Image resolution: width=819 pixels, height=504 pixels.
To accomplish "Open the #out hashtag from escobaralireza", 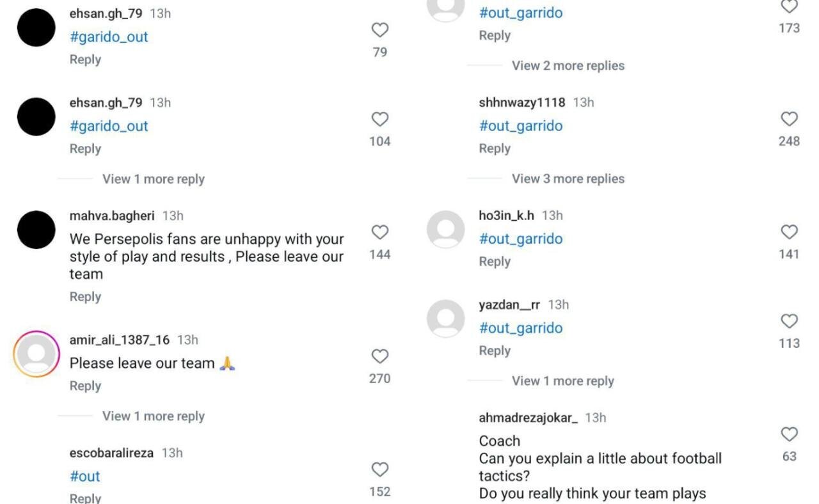I will (85, 476).
